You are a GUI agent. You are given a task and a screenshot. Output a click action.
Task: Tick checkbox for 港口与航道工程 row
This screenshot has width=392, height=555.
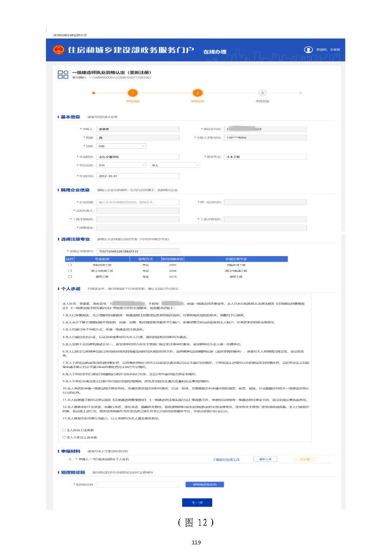[x=70, y=271]
